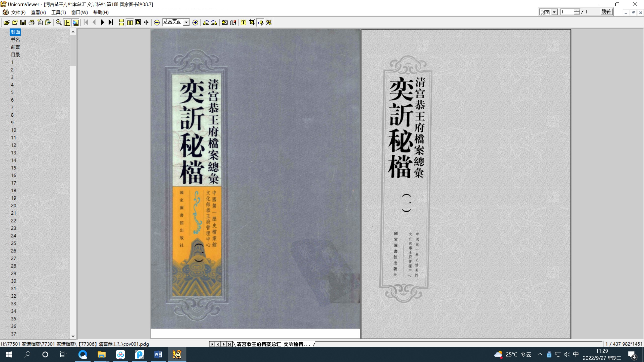Open the 适合页面 zoom dropdown

pos(186,22)
